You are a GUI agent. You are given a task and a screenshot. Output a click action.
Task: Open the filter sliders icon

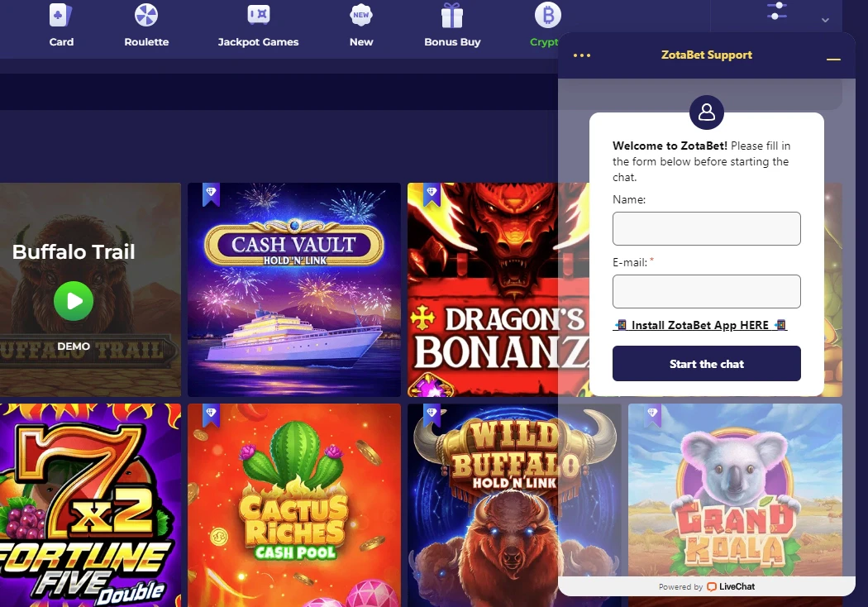(777, 11)
